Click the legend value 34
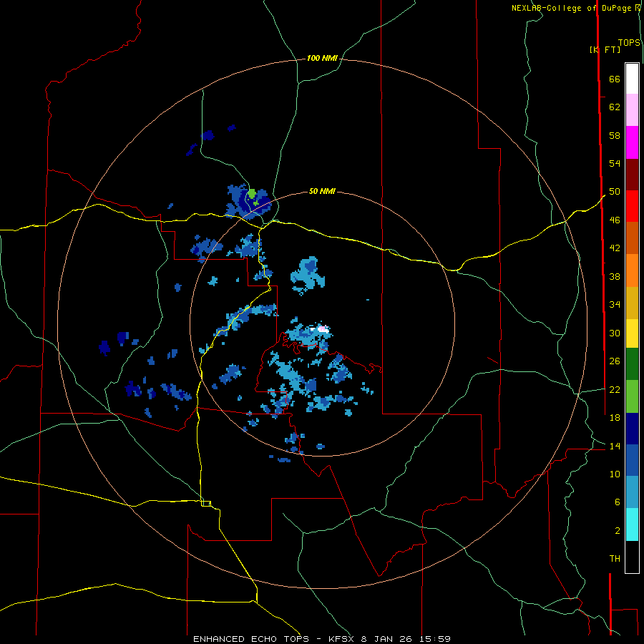 615,304
